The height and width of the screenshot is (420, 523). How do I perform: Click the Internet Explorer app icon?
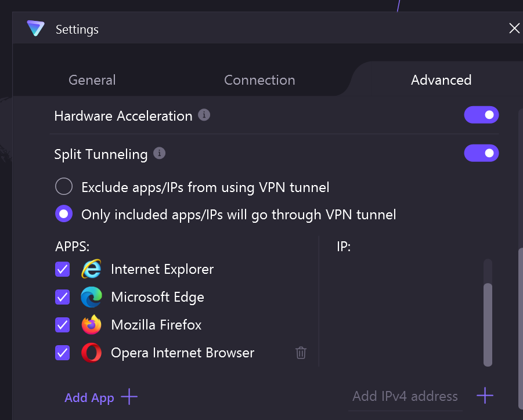(x=91, y=269)
